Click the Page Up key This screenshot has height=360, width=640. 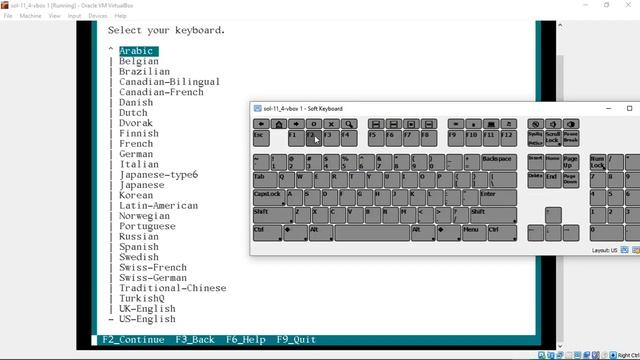571,162
